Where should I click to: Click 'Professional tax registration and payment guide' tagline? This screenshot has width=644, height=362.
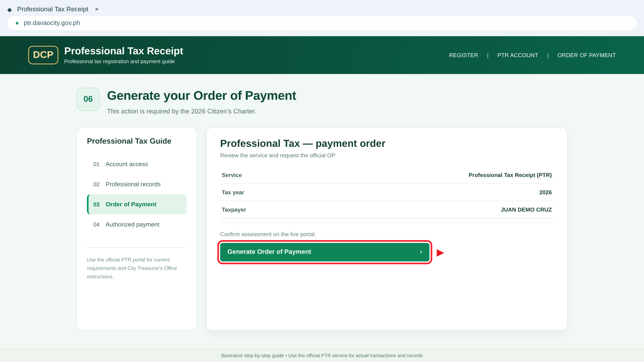pos(119,61)
